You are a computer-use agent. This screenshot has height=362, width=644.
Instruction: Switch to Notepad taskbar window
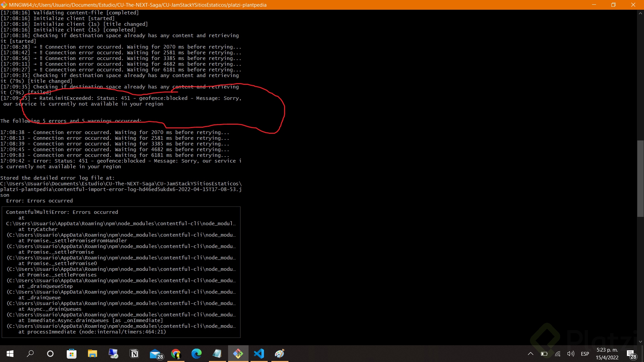[217, 354]
